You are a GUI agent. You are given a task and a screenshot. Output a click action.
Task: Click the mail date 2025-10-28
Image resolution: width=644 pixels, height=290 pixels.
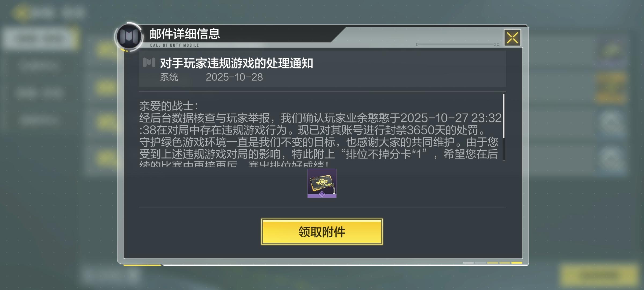234,77
